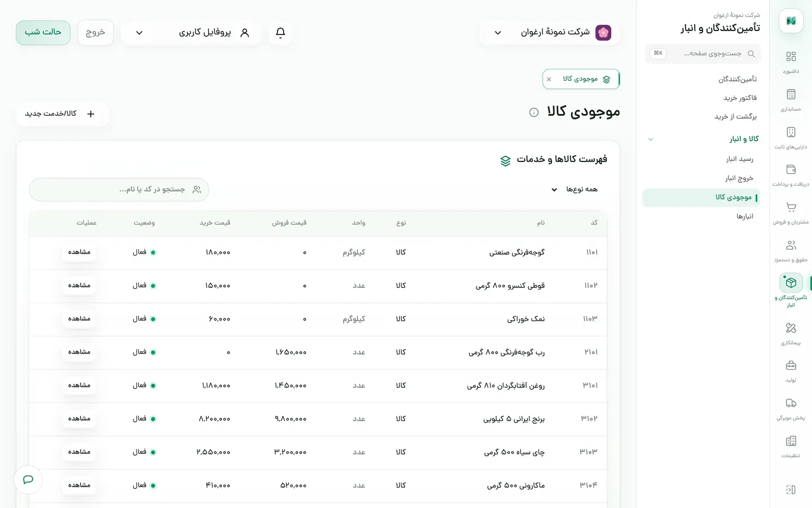The width and height of the screenshot is (812, 508).
Task: Open the chat bubble support button
Action: pyautogui.click(x=28, y=480)
